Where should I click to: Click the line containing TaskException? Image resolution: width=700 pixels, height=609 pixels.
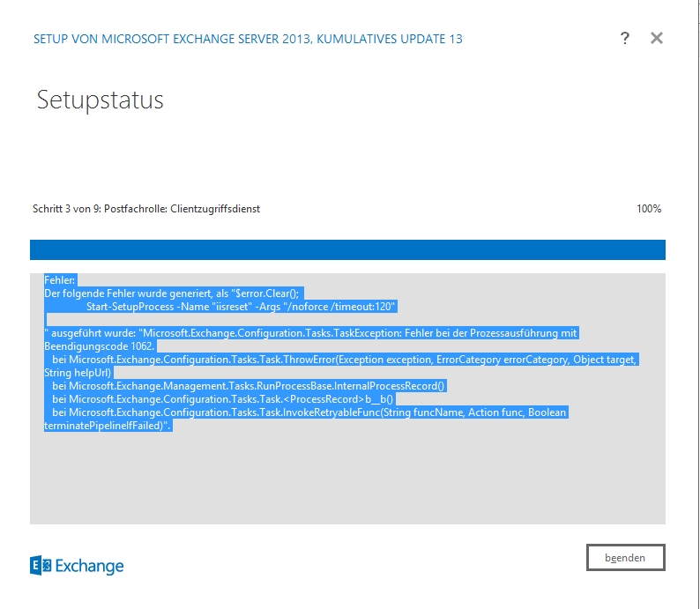(310, 333)
